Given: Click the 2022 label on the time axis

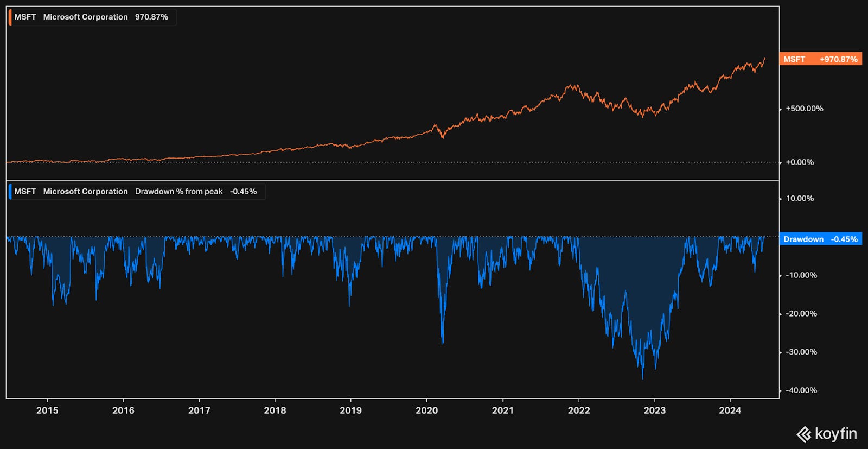Looking at the screenshot, I should pos(578,410).
